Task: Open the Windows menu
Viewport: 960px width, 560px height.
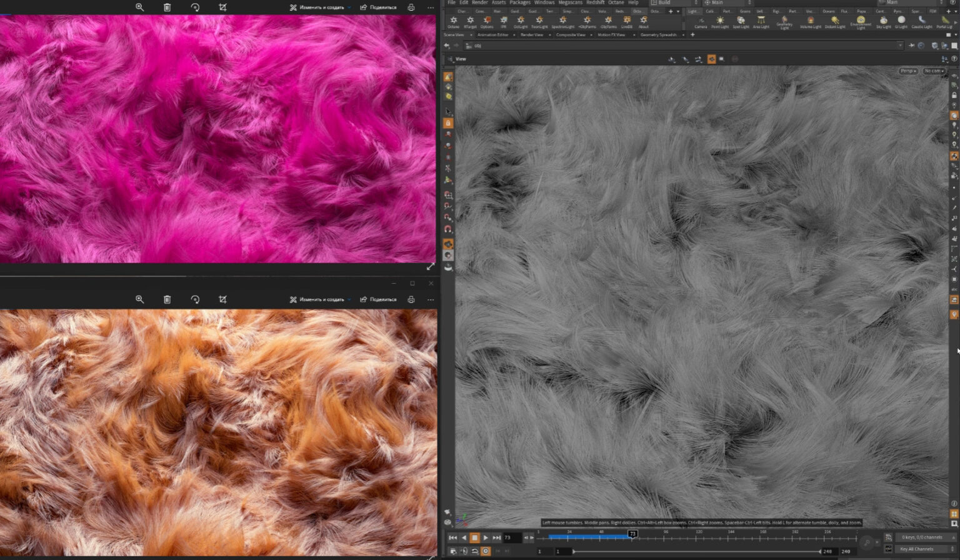Action: [544, 2]
